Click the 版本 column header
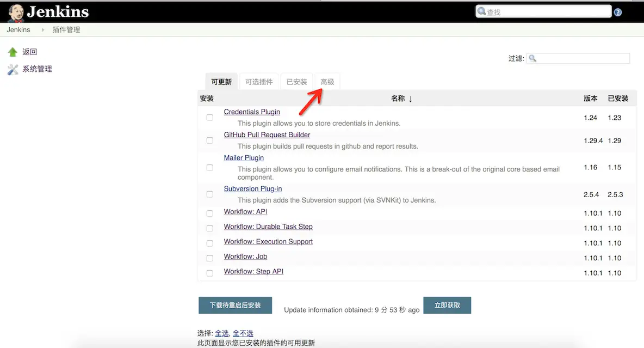The width and height of the screenshot is (644, 348). tap(591, 99)
